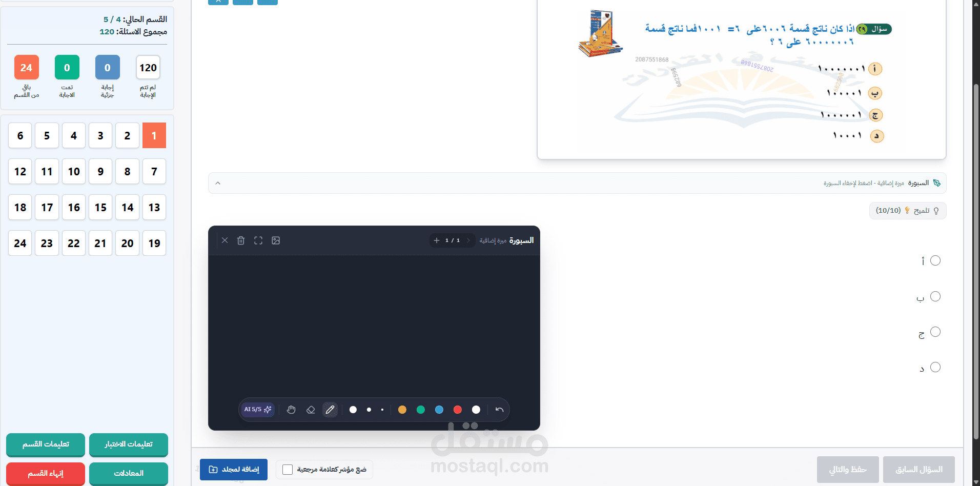Click the blue partial-answer counter
980x486 pixels.
pyautogui.click(x=108, y=67)
